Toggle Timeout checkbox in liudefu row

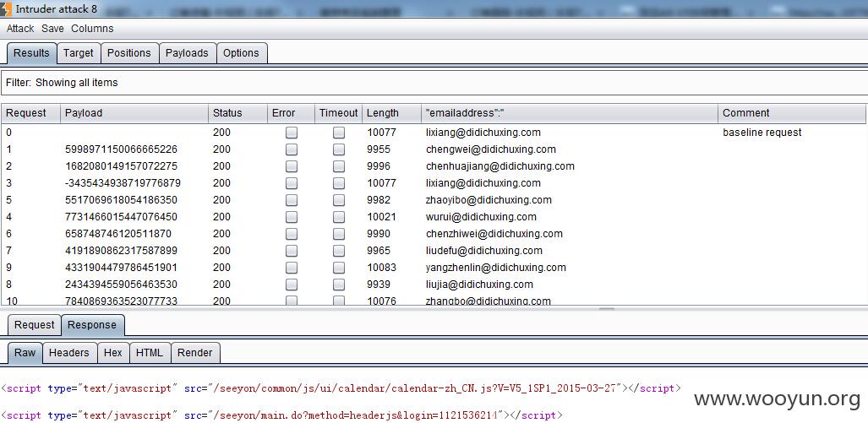coord(339,251)
